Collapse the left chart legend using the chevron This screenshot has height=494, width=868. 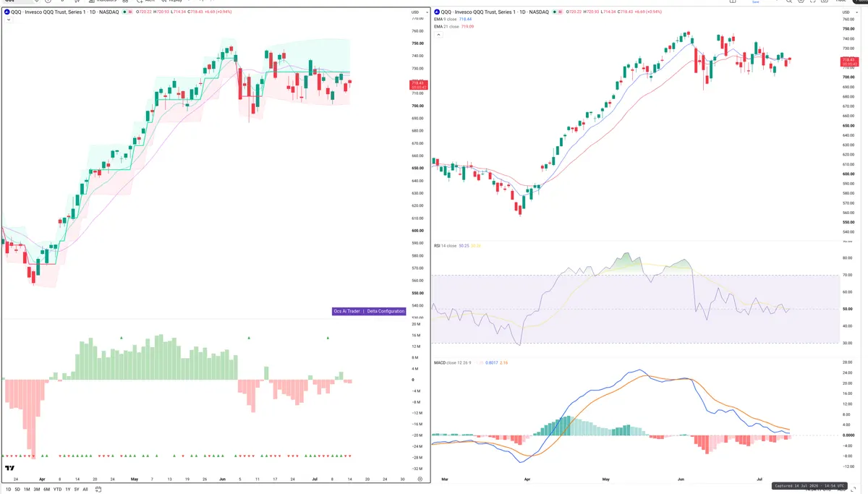click(x=7, y=20)
